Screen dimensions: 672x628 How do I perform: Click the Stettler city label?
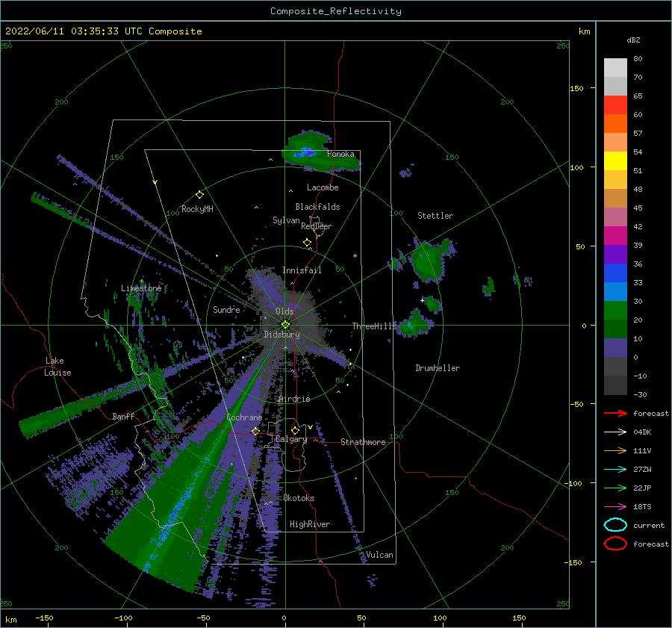(x=435, y=216)
